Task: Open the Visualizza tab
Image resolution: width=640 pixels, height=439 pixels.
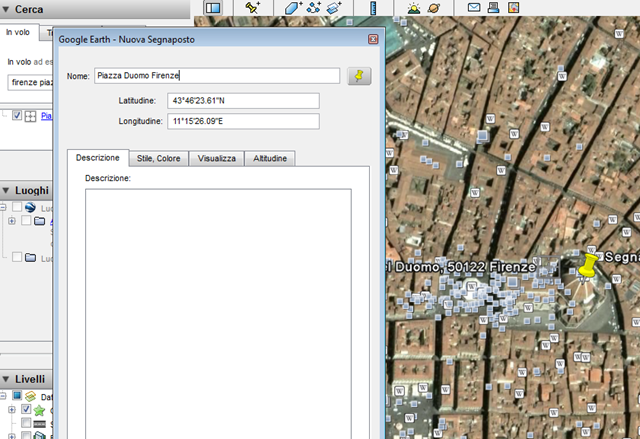Action: 217,158
